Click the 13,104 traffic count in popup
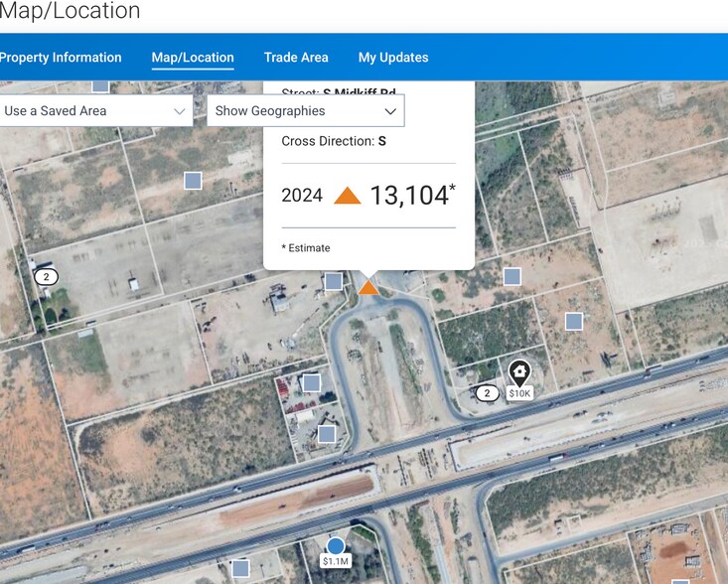The height and width of the screenshot is (584, 728). click(x=409, y=196)
